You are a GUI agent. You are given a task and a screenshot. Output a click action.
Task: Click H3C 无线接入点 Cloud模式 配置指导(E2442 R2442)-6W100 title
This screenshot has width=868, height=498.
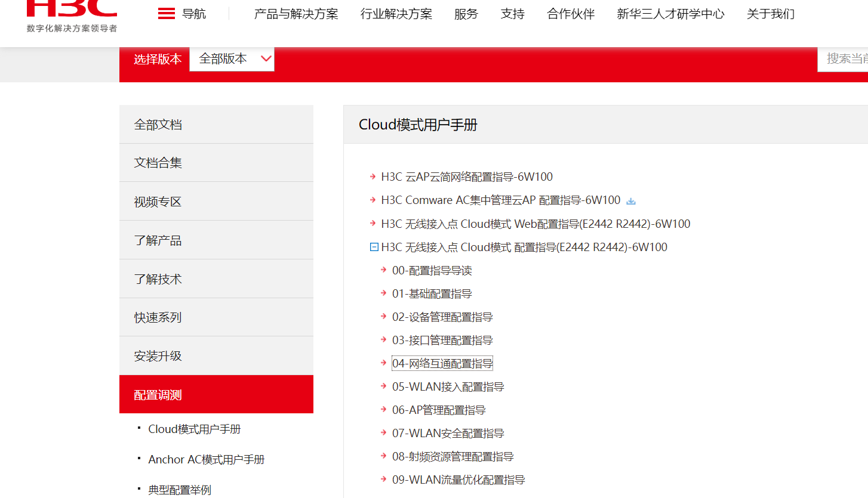(524, 247)
